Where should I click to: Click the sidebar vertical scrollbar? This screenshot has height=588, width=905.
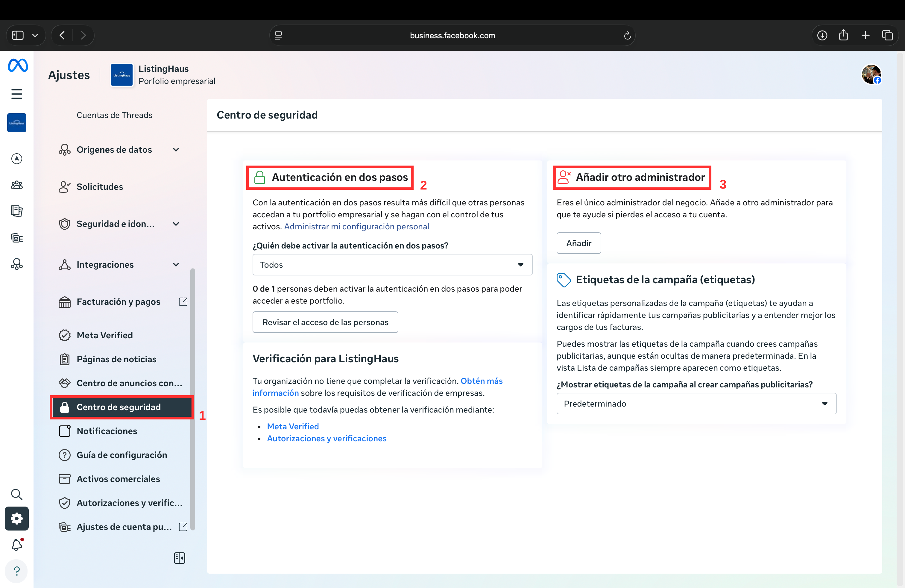[193, 399]
